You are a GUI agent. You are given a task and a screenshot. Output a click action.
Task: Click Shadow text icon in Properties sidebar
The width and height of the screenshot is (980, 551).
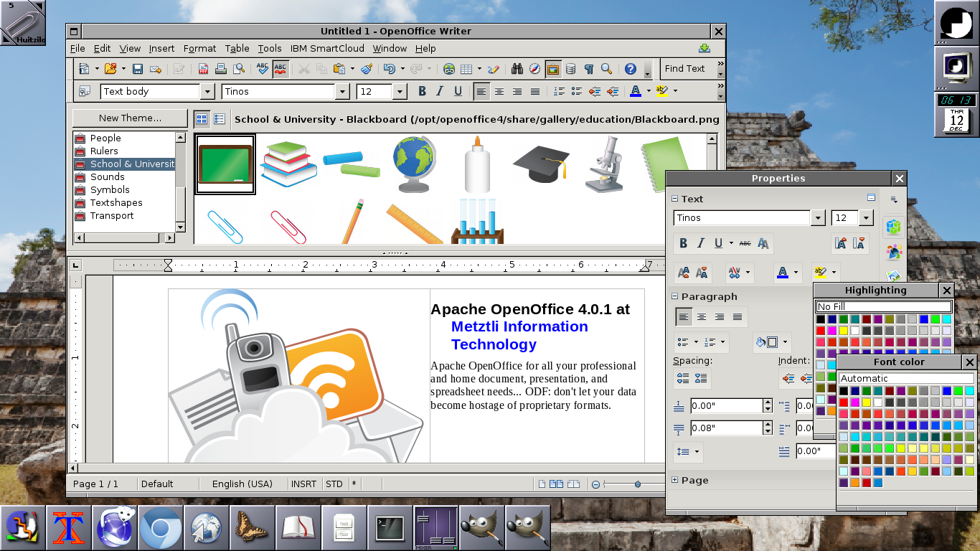pos(763,243)
